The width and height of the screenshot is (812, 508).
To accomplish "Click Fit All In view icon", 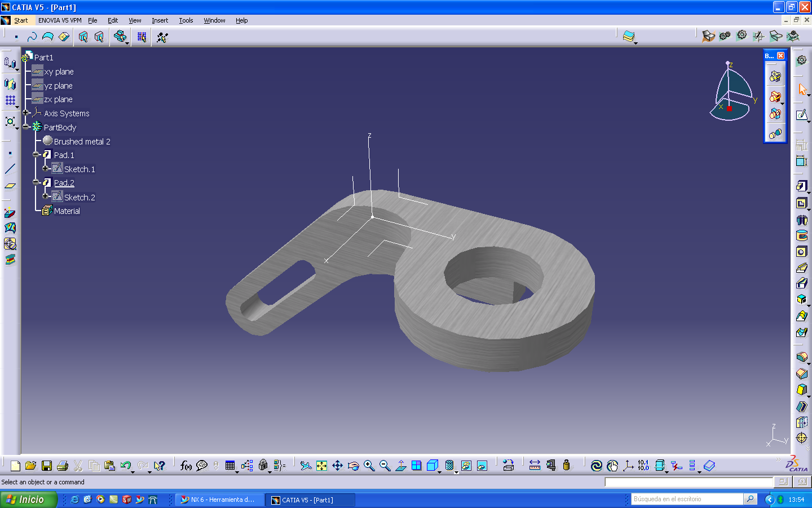I will [x=321, y=466].
